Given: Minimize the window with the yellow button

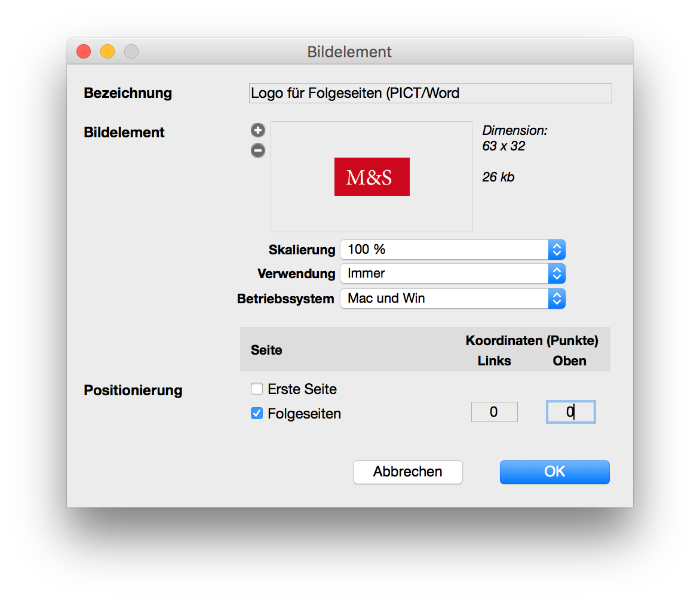Looking at the screenshot, I should pos(107,51).
